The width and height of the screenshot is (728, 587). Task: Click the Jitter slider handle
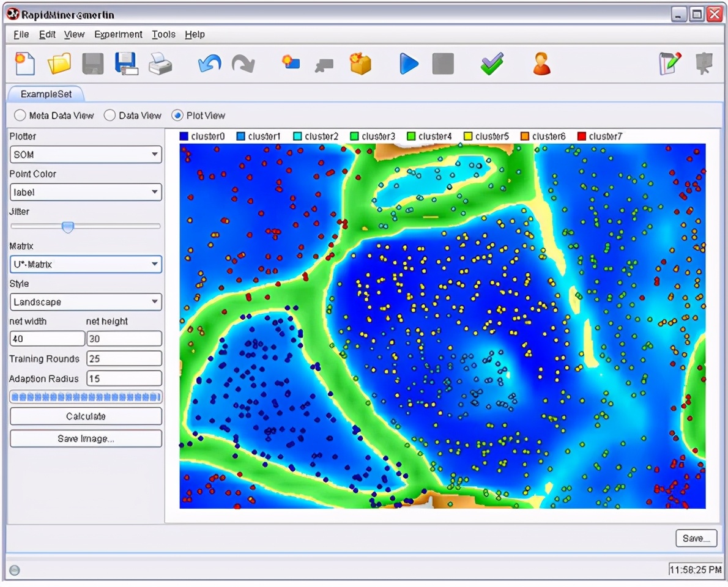[68, 227]
